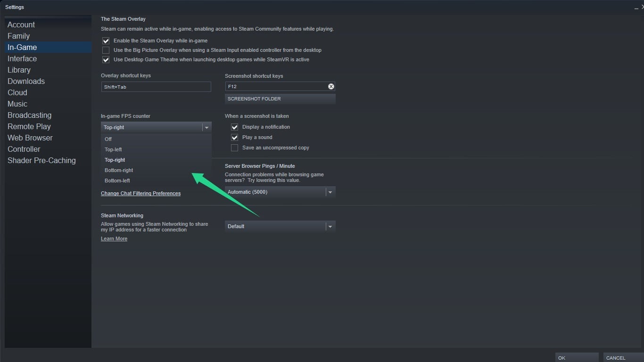Choose Bottom-right FPS counter position
Image resolution: width=644 pixels, height=362 pixels.
point(119,170)
